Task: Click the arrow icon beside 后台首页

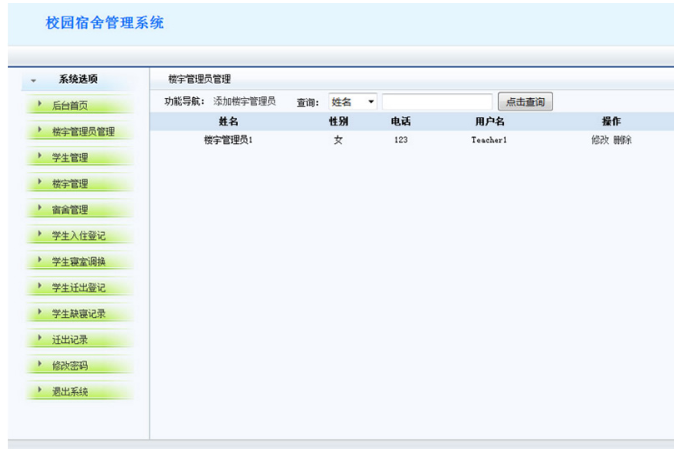Action: [x=39, y=104]
